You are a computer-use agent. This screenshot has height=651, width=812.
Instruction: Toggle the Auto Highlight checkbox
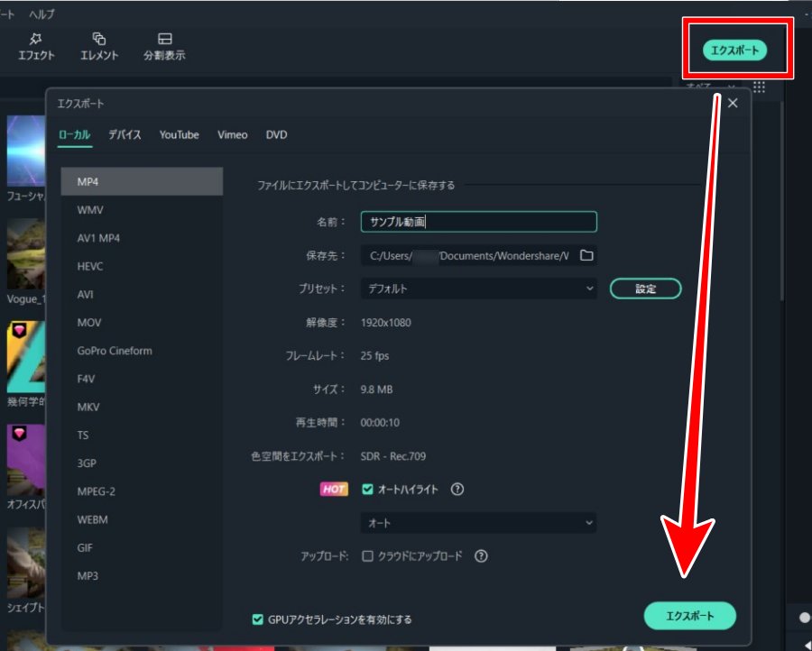click(x=367, y=489)
